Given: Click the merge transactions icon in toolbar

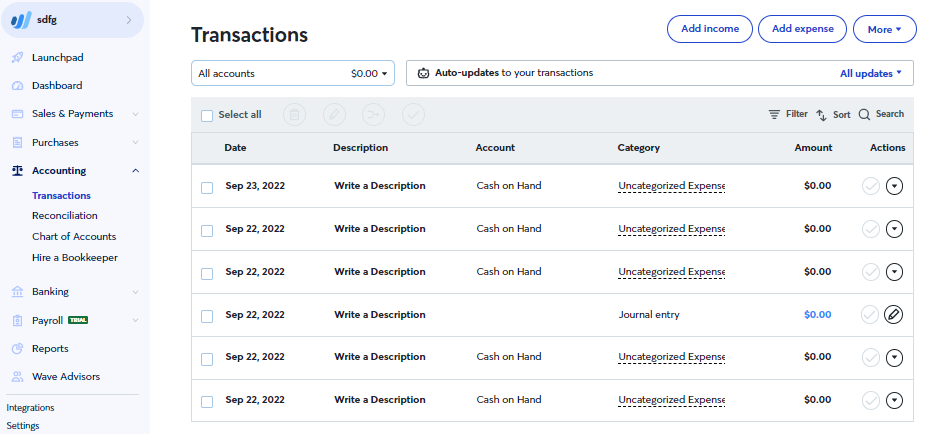Looking at the screenshot, I should pos(374,115).
